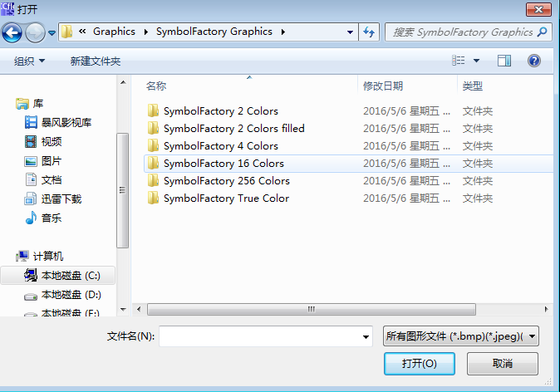The image size is (560, 392).
Task: Click 新建文件夹 button
Action: [96, 61]
